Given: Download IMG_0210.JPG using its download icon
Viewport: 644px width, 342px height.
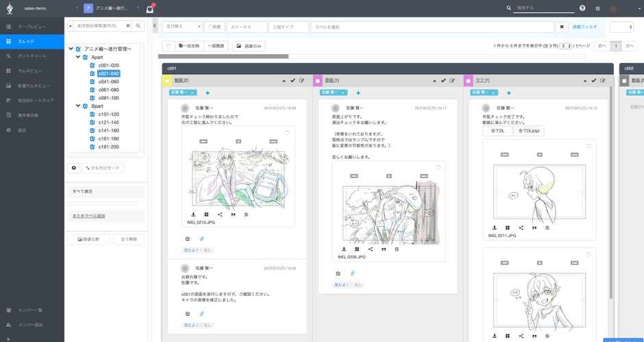Looking at the screenshot, I should (193, 215).
